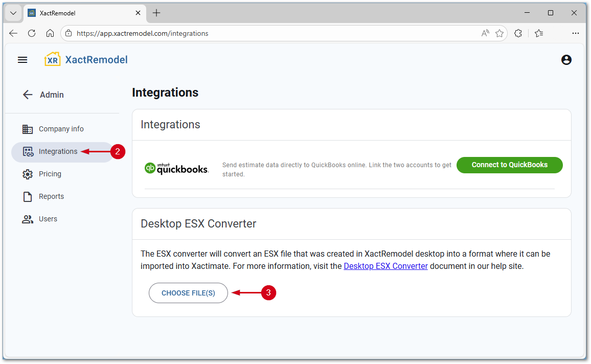
Task: Go to the browser home page
Action: (x=50, y=33)
